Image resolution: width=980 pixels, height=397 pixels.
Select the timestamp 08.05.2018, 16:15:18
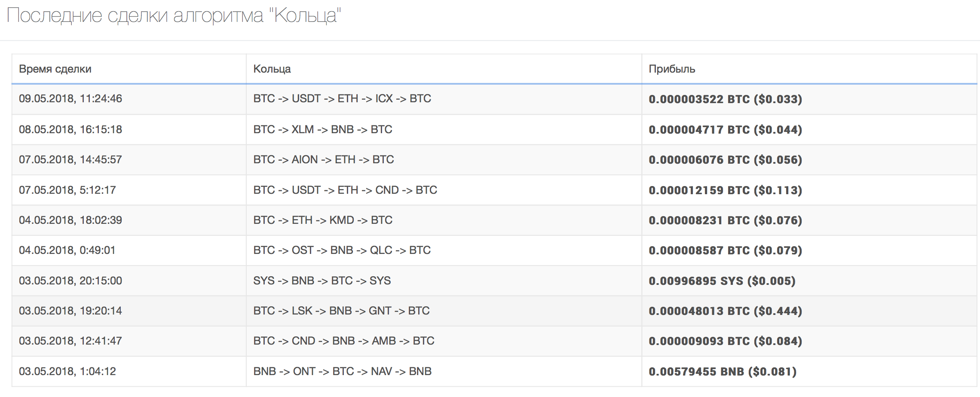point(70,129)
